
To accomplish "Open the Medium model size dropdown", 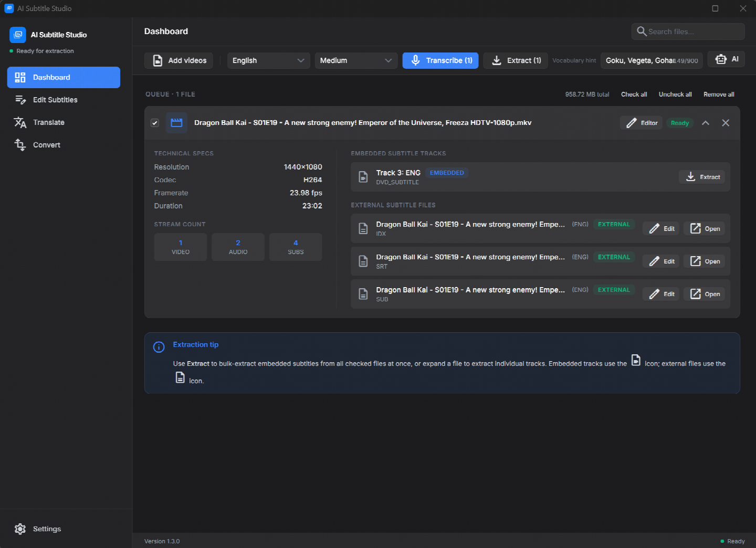I will coord(356,60).
